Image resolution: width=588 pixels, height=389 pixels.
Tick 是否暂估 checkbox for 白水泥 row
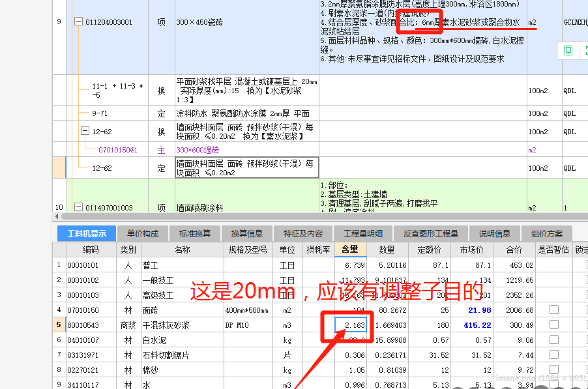[554, 339]
